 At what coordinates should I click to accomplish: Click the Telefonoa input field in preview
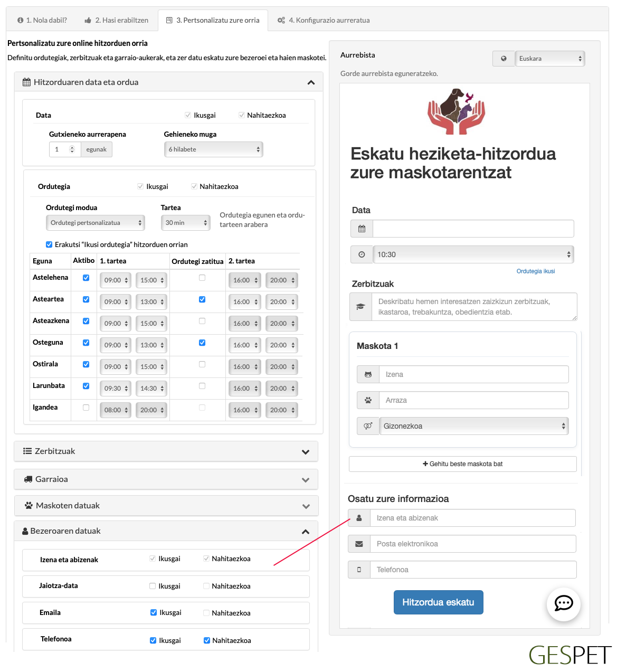473,570
